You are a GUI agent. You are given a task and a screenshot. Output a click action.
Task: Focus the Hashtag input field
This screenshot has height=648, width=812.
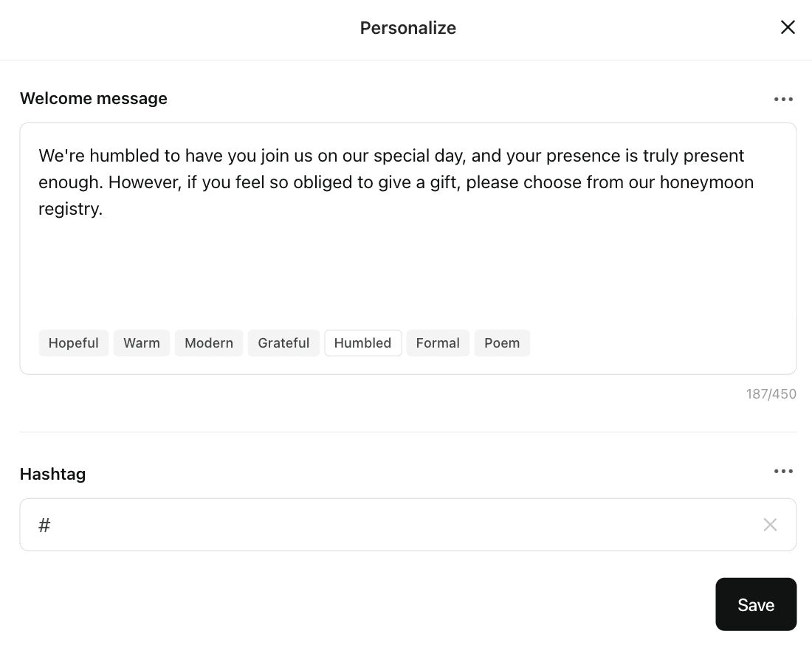click(x=399, y=525)
